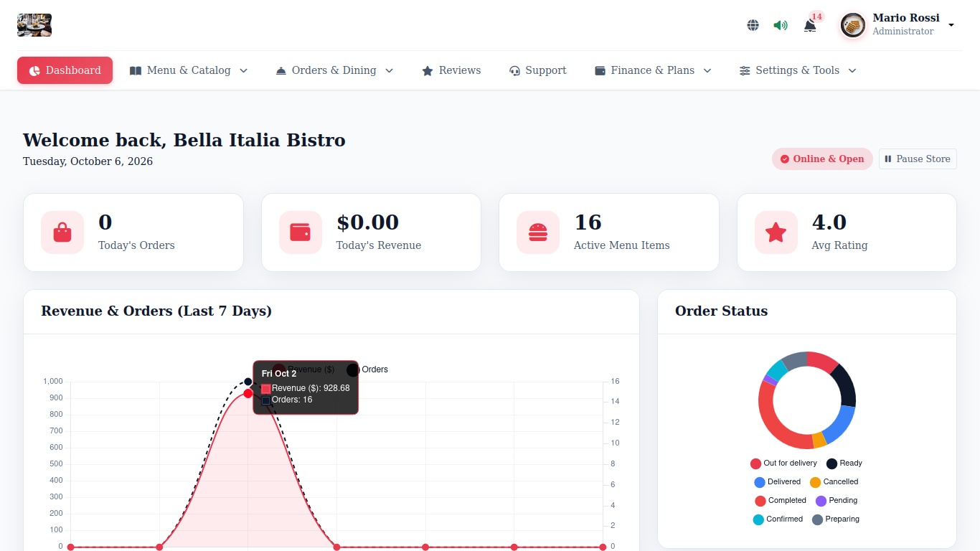
Task: Open the Dashboard tab
Action: (65, 70)
